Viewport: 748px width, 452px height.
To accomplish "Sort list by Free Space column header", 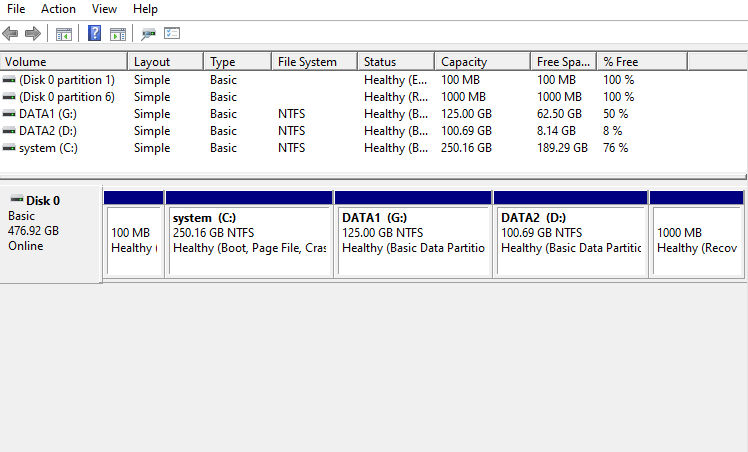I will pyautogui.click(x=563, y=62).
